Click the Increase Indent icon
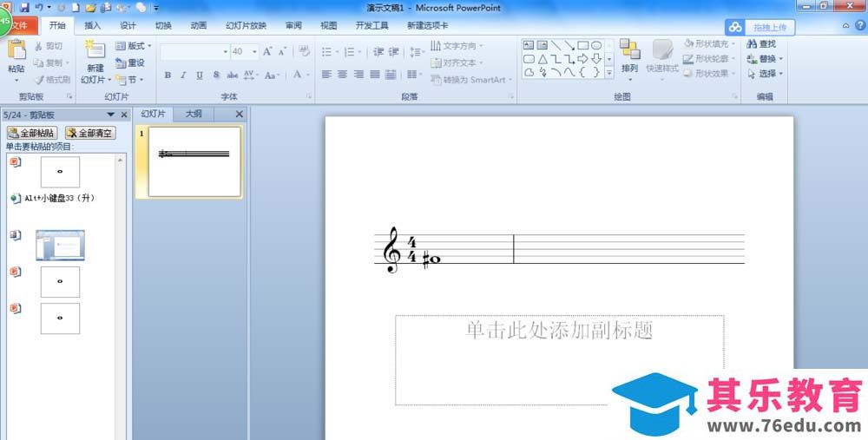868x440 pixels. point(393,51)
